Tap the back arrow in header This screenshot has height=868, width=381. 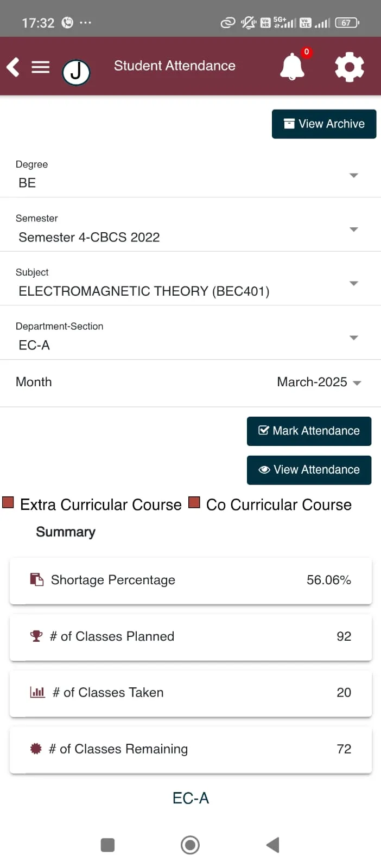(13, 67)
